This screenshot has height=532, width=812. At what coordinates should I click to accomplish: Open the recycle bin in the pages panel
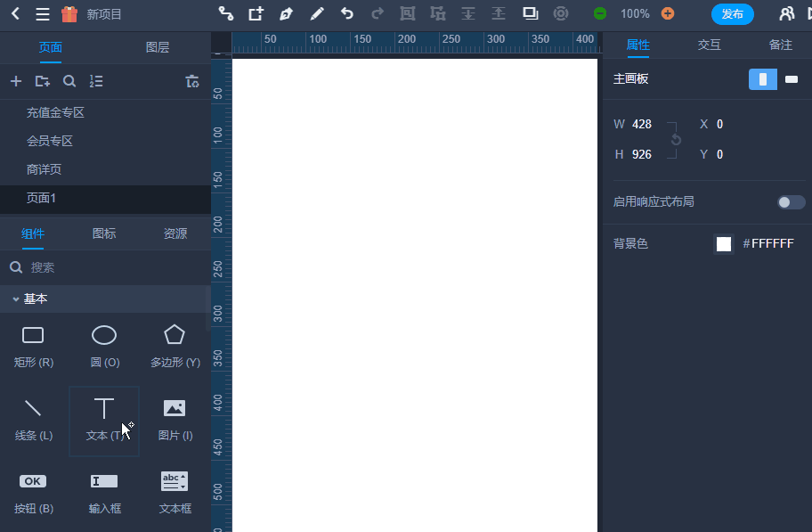(192, 81)
